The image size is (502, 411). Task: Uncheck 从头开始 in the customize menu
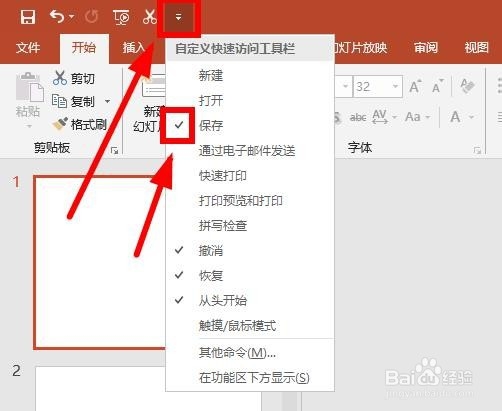250,300
